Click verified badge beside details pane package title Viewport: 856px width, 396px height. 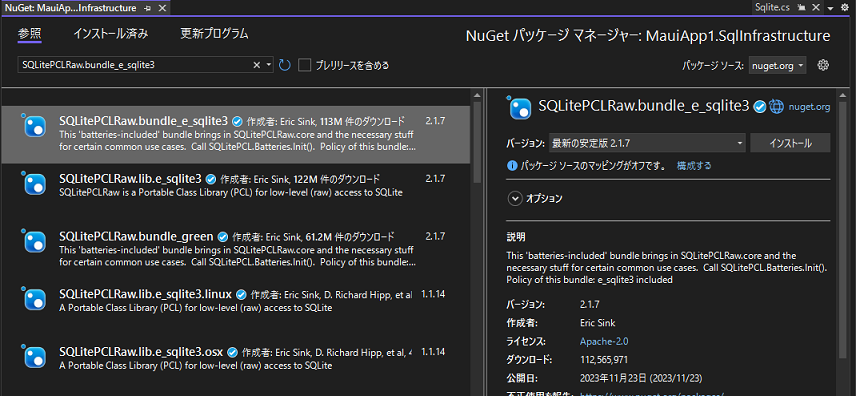pos(759,107)
